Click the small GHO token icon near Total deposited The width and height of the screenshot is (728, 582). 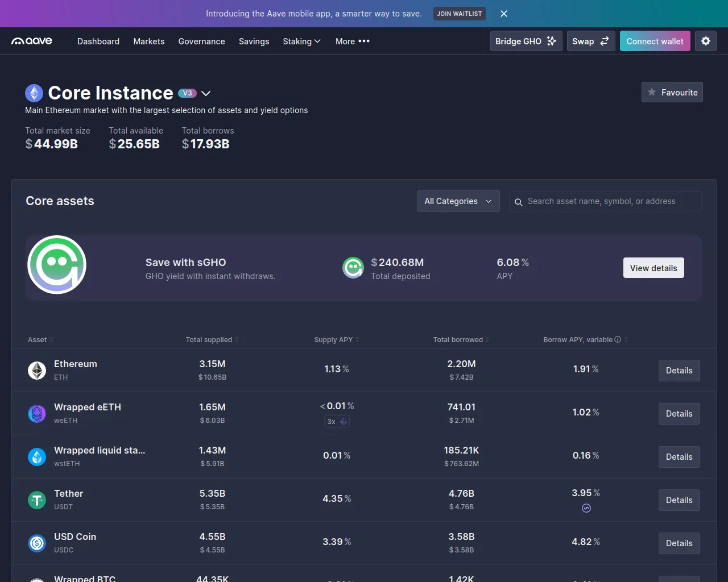[x=353, y=268]
